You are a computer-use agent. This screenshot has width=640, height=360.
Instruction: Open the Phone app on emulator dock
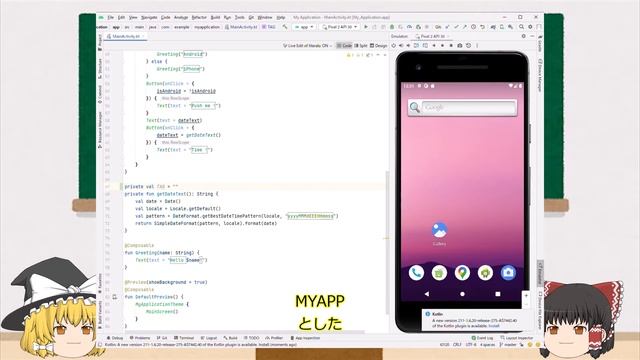click(x=416, y=273)
